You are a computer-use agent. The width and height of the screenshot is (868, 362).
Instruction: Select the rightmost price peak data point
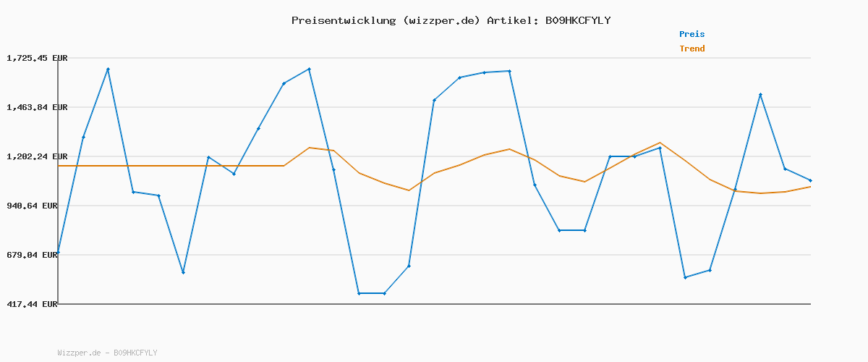pyautogui.click(x=760, y=95)
